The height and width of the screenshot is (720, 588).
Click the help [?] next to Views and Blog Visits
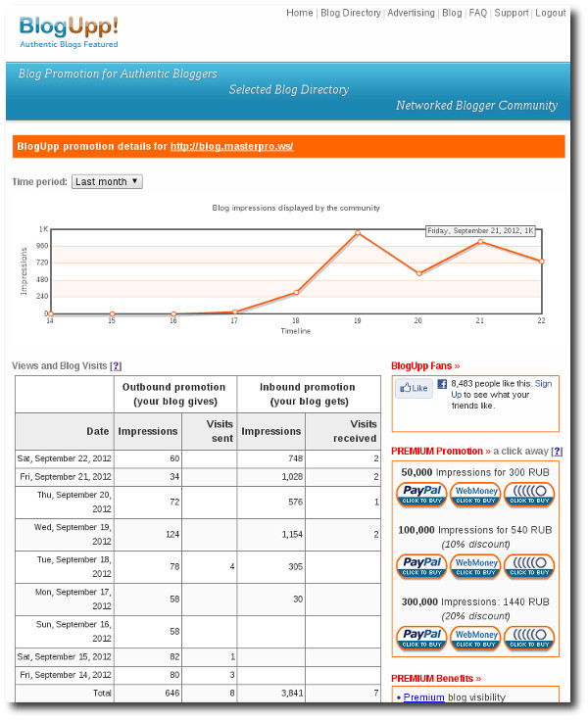[x=116, y=366]
